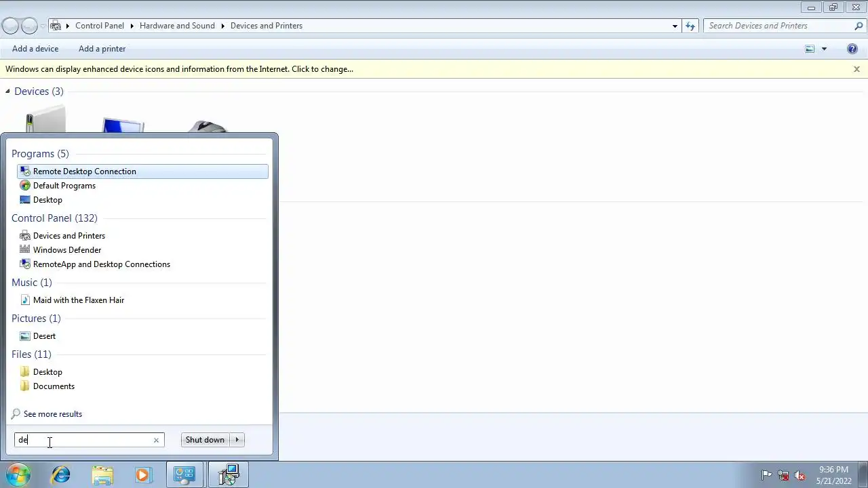868x488 pixels.
Task: Open the view options dropdown arrow
Action: [824, 49]
